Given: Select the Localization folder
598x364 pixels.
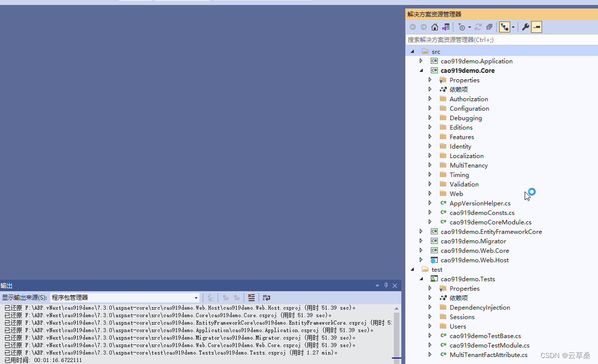Looking at the screenshot, I should pyautogui.click(x=466, y=156).
